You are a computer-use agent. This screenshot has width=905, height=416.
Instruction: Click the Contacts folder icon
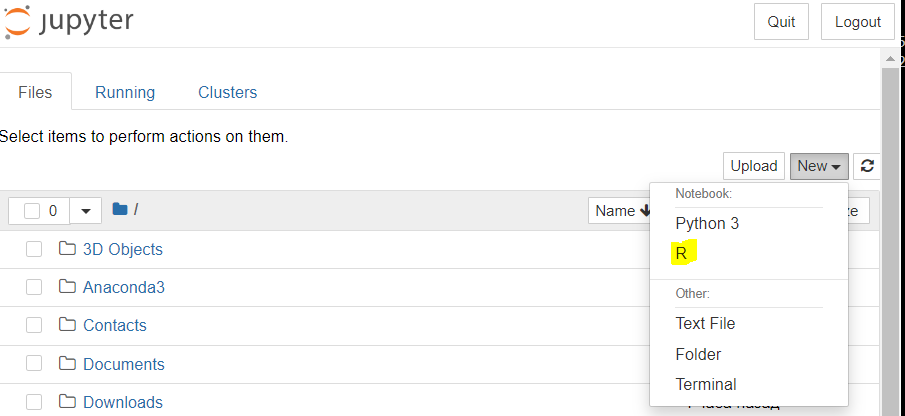pyautogui.click(x=68, y=325)
